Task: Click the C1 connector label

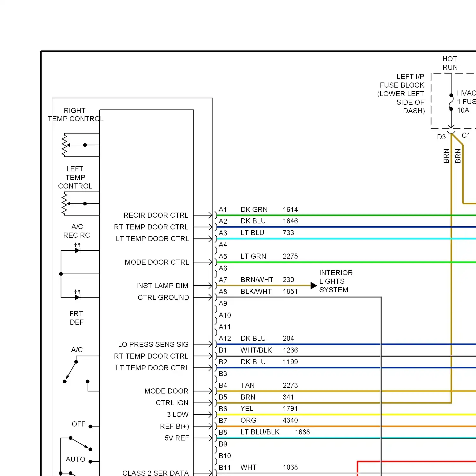Action: point(466,135)
